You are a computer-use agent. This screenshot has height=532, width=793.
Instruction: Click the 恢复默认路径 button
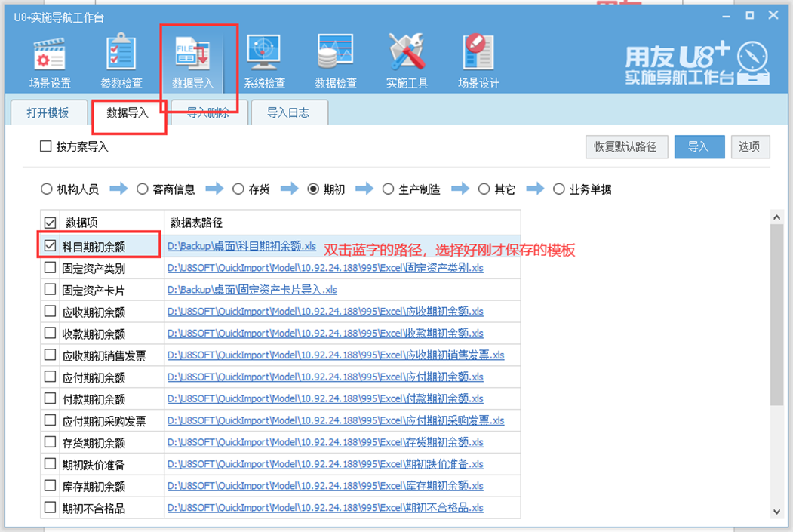point(626,146)
